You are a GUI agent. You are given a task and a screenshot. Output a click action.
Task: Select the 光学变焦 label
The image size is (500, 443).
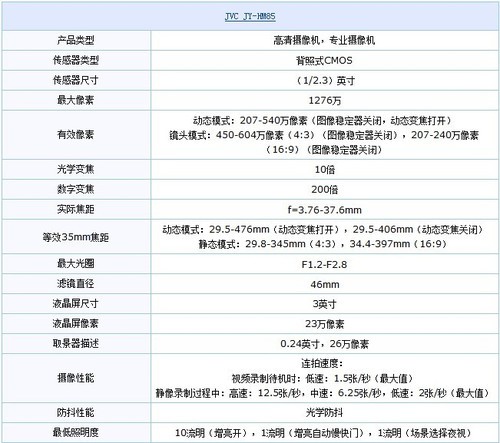[x=76, y=169]
